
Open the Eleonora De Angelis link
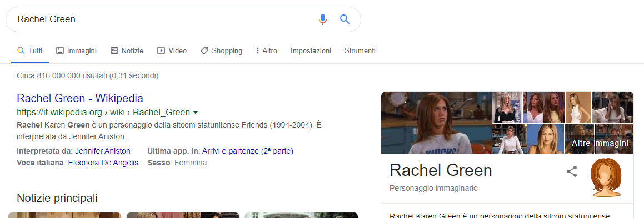103,163
